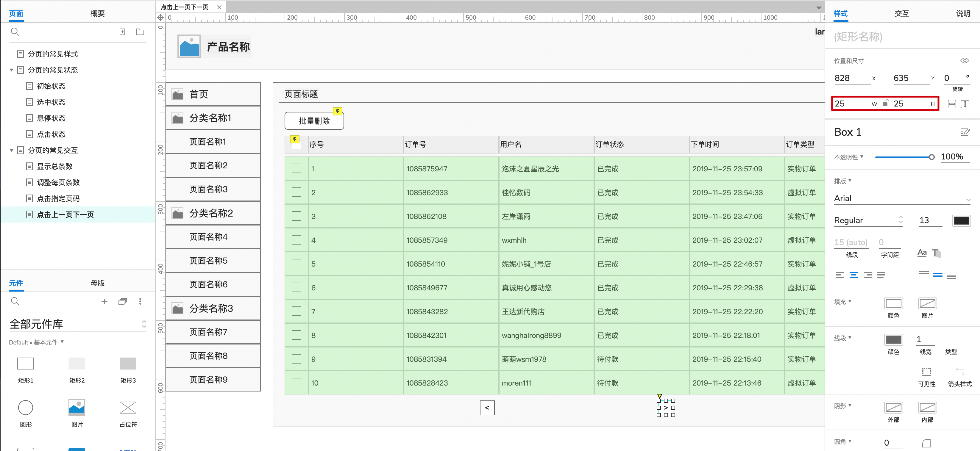Image resolution: width=980 pixels, height=451 pixels.
Task: Open inner shadow settings
Action: 927,408
